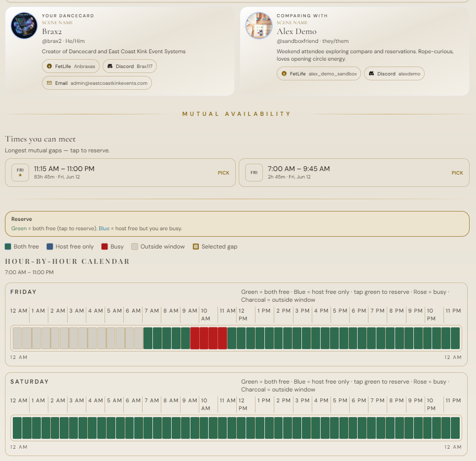This screenshot has height=461, width=476.
Task: Reserve the first Saturday slot at 12 AM
Action: (x=17, y=428)
